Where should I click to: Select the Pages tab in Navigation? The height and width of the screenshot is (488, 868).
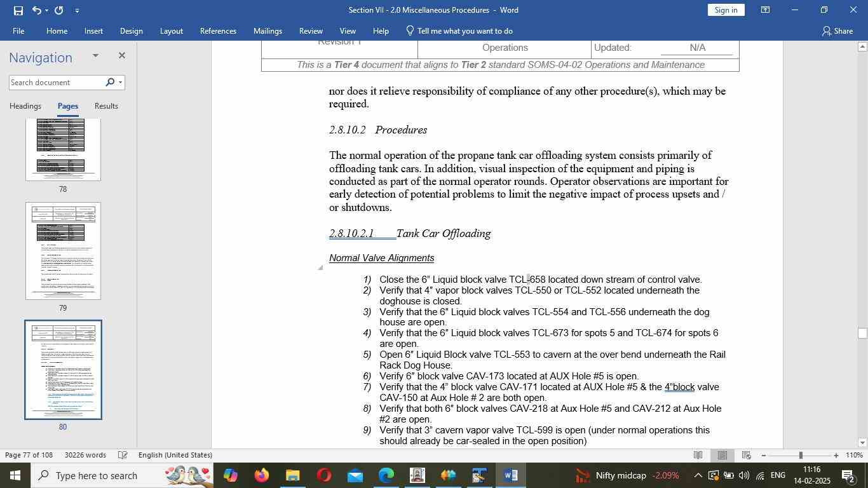pyautogui.click(x=68, y=106)
